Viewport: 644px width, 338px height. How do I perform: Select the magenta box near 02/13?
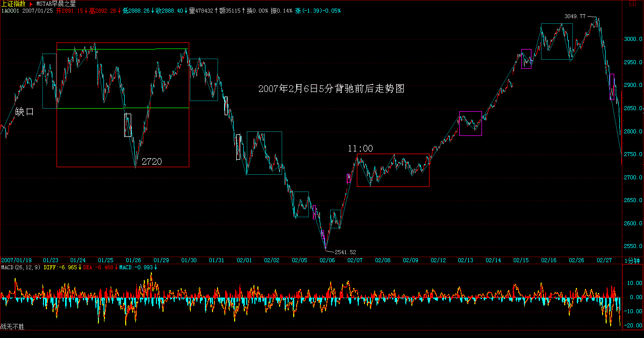coord(470,123)
